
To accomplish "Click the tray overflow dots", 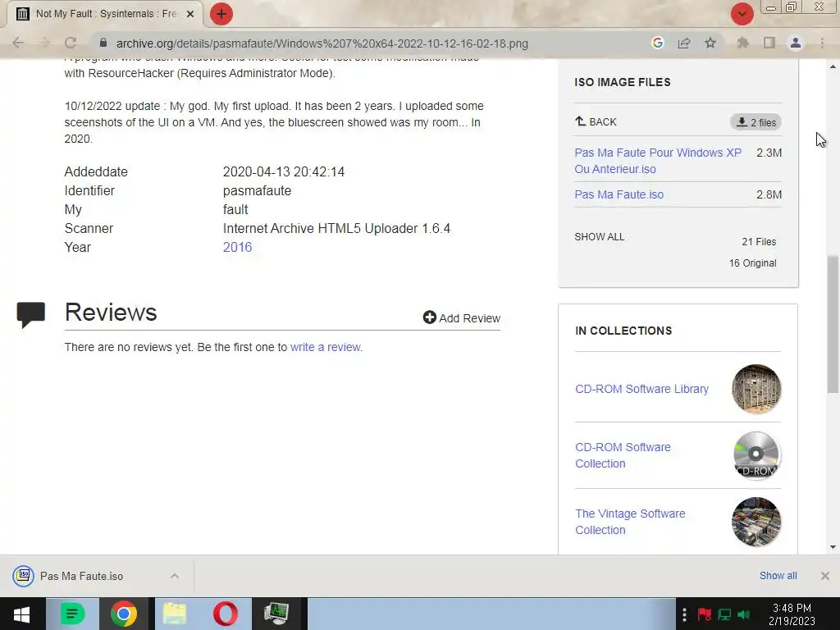I will [684, 614].
